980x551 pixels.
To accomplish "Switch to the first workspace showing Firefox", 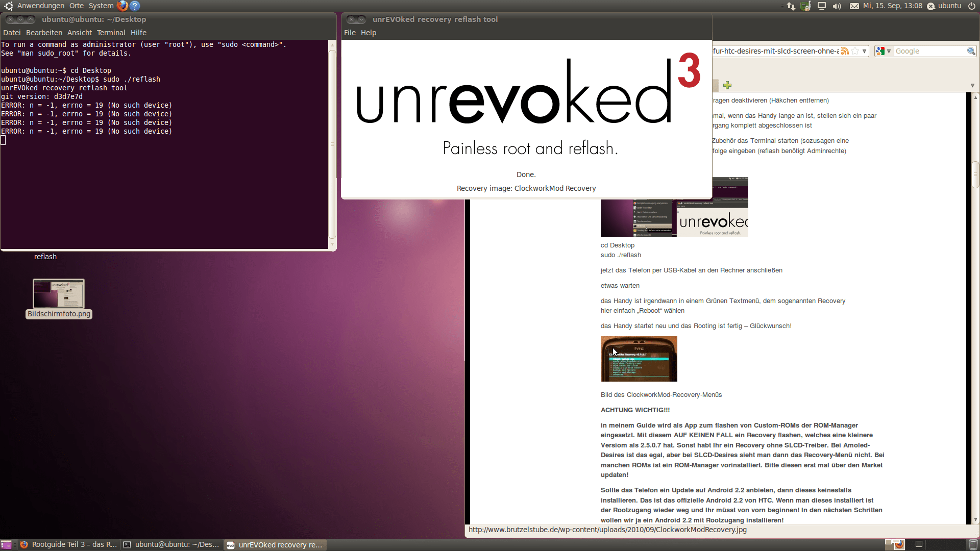I will (x=895, y=544).
